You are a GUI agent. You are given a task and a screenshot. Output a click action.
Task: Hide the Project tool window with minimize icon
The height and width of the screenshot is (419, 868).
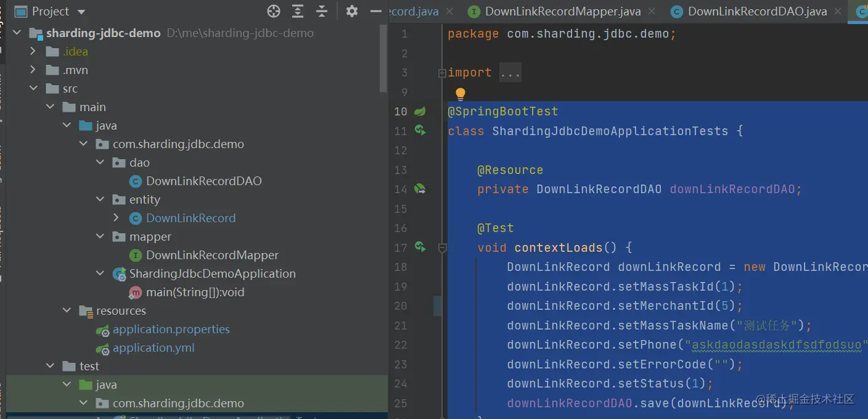pyautogui.click(x=376, y=11)
